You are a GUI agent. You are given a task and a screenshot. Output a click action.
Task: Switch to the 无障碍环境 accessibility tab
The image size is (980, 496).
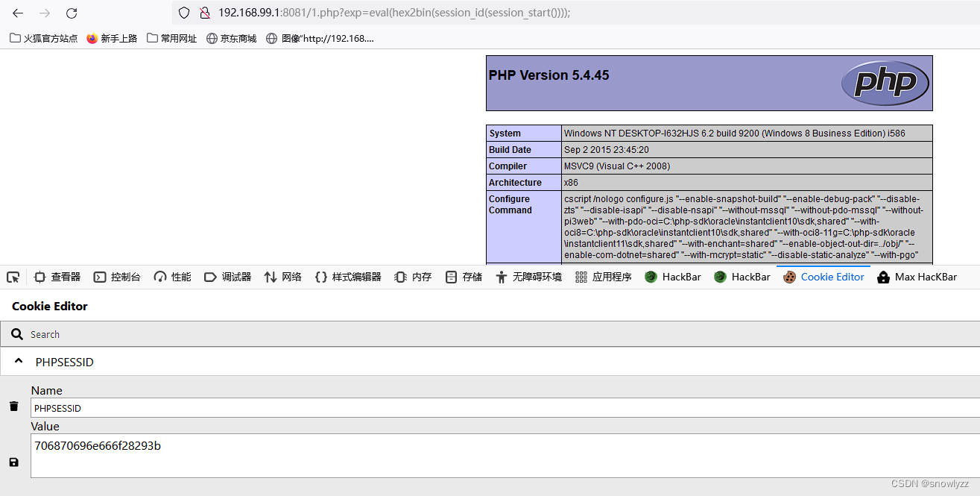[x=529, y=277]
